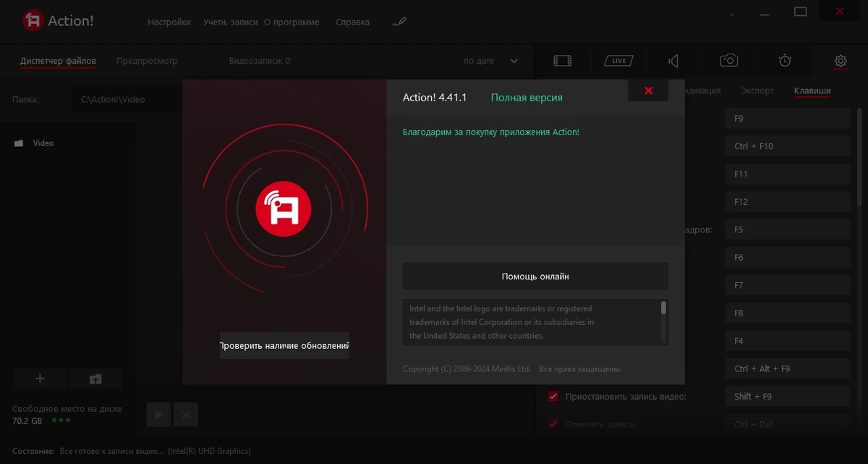
Task: Click the play recording icon button
Action: [x=158, y=415]
